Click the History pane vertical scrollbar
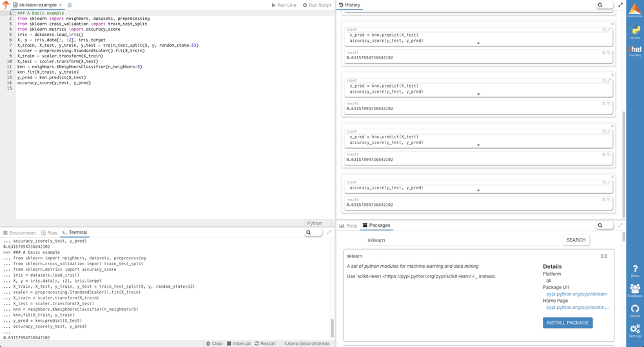 pos(624,164)
